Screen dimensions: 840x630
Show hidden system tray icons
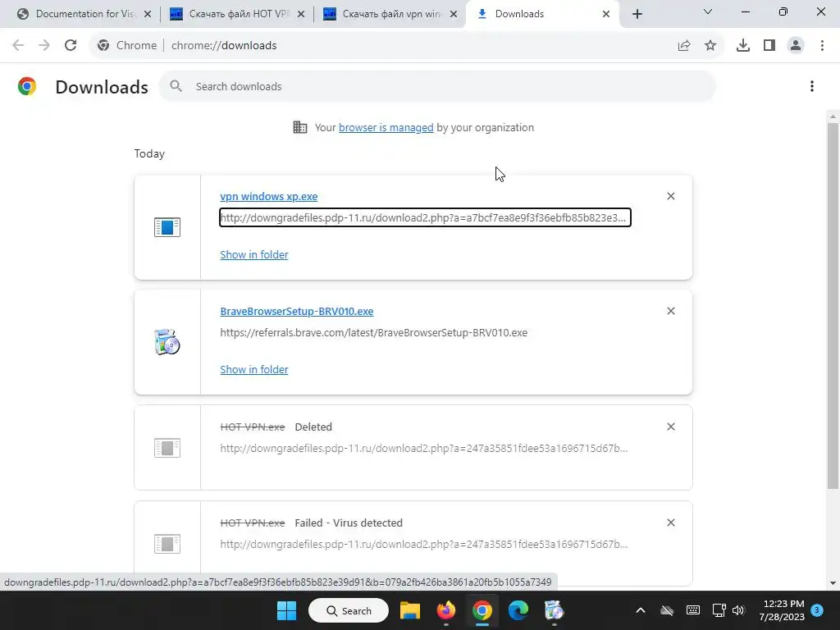point(640,610)
